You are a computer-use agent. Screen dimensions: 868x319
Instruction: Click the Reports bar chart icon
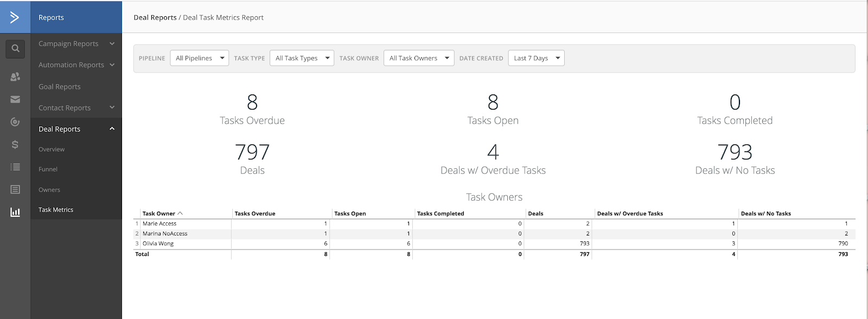(15, 212)
